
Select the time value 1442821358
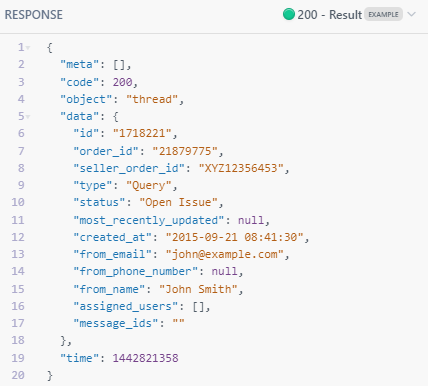[x=145, y=358]
